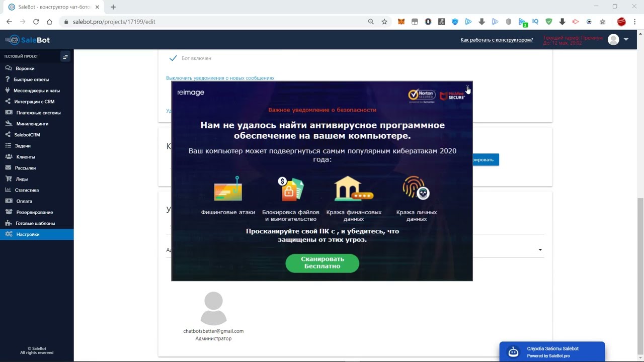
Task: Click the Мессенджеры plug icon
Action: [x=8, y=90]
